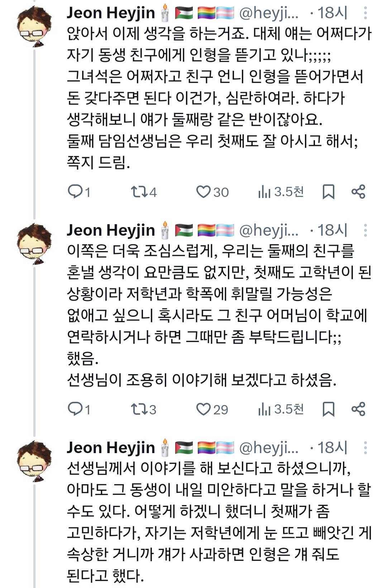The height and width of the screenshot is (588, 387).
Task: Open the second tweet's 18시 timestamp
Action: [333, 230]
